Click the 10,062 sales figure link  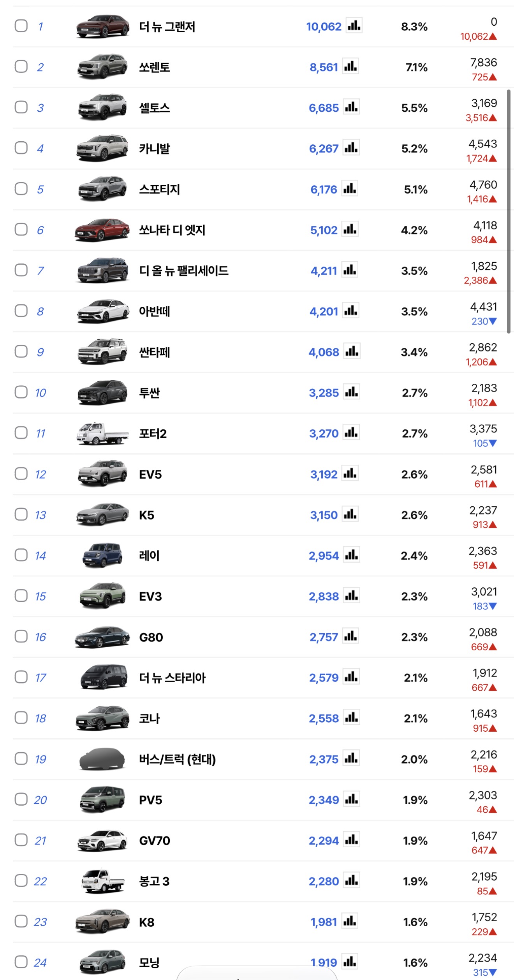(324, 26)
